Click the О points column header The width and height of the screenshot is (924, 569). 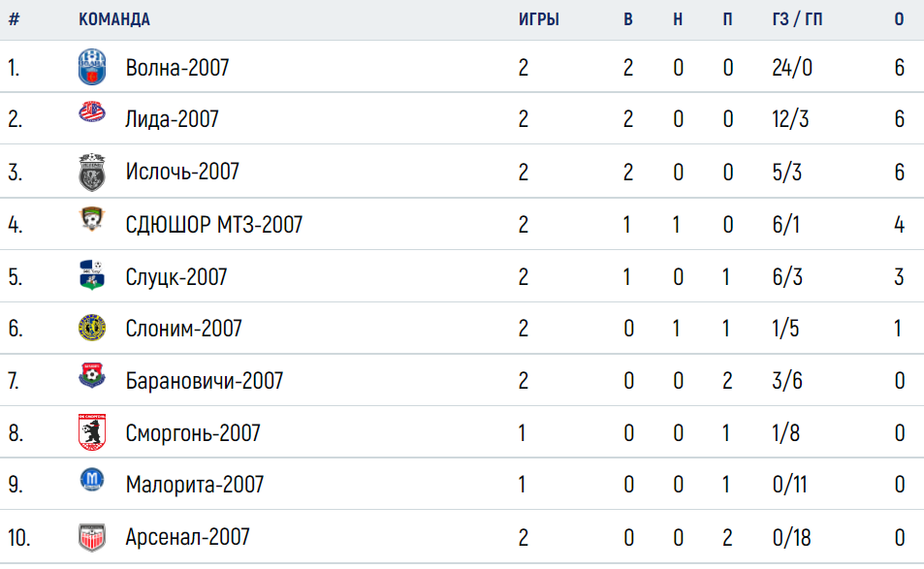899,19
